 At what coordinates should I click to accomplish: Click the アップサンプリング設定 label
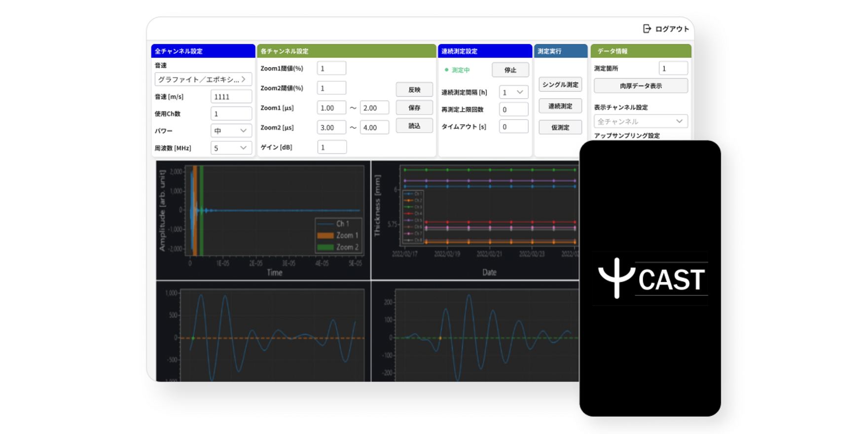click(627, 136)
